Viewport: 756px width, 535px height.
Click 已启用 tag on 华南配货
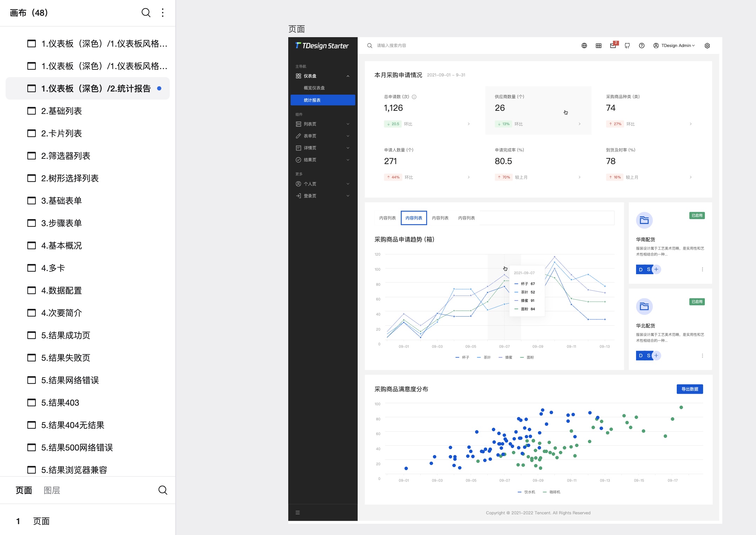tap(697, 215)
